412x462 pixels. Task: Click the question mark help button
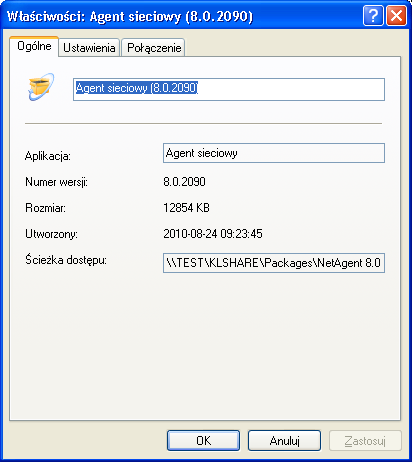point(373,15)
